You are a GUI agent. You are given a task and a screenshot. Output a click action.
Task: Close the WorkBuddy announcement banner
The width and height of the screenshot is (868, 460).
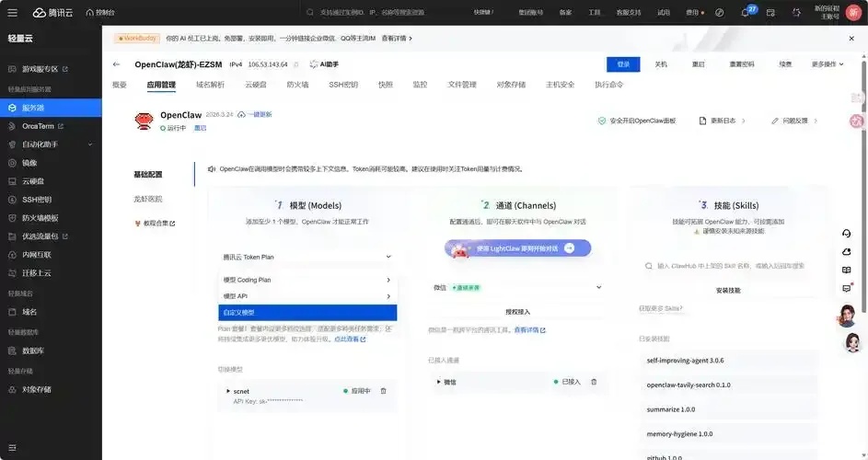click(851, 39)
